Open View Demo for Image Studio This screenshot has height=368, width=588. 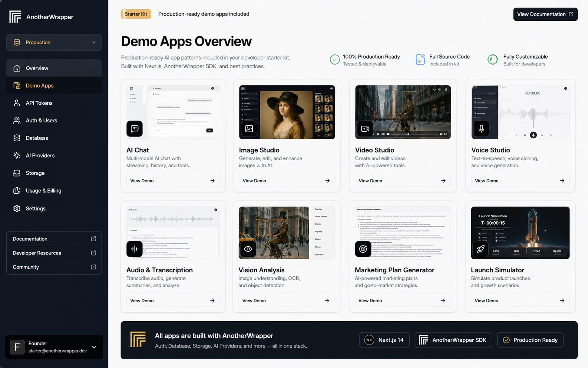(287, 181)
